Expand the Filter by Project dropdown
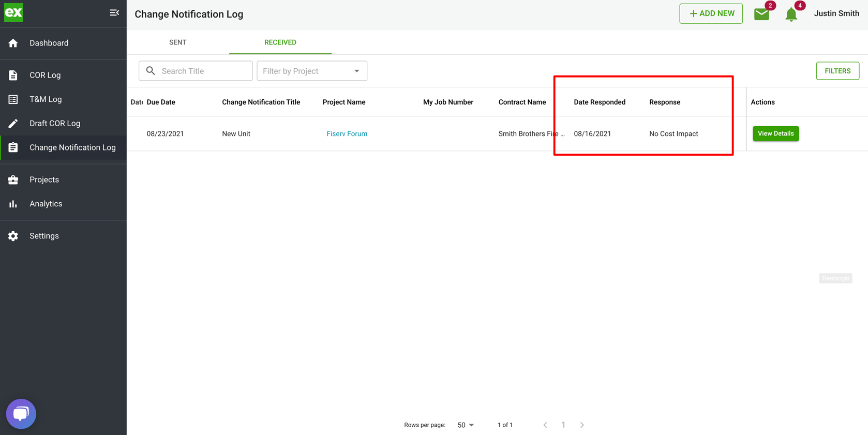 (312, 71)
